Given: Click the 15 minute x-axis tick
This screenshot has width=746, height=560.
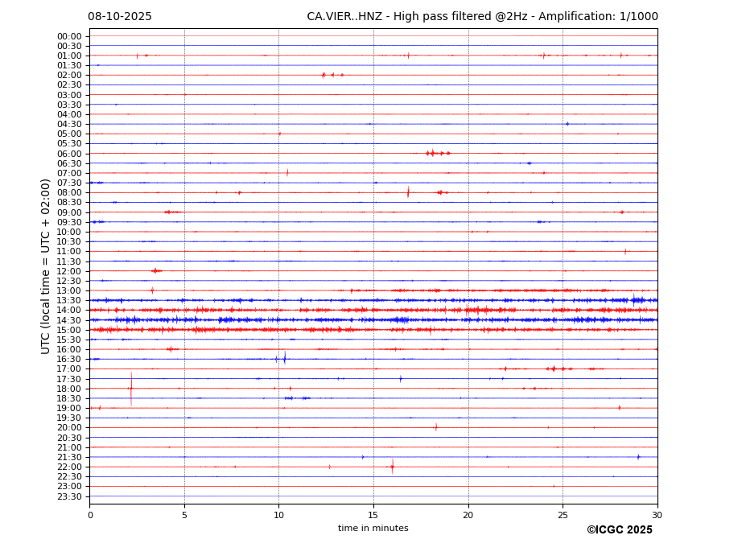Looking at the screenshot, I should [373, 515].
